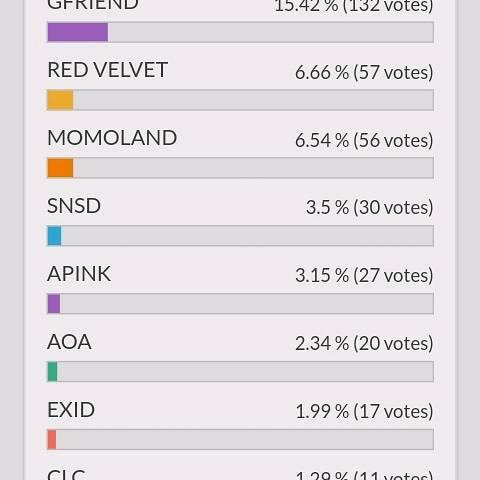
Task: Click the EXID poll label
Action: [71, 410]
